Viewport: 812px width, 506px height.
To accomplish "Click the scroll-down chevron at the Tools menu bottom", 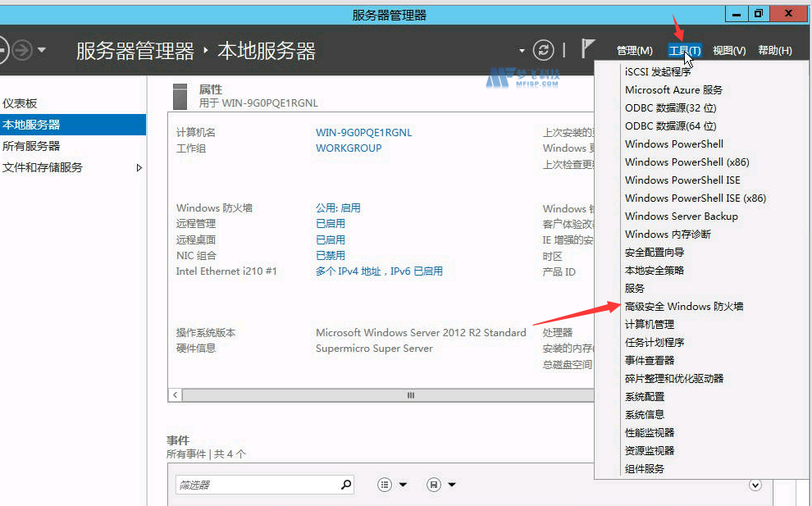I will coord(755,485).
